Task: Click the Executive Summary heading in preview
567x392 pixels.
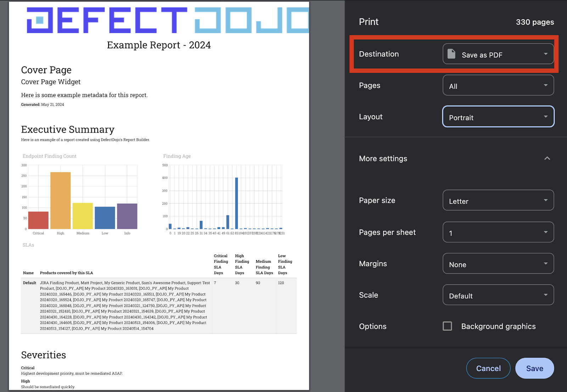Action: pos(68,130)
